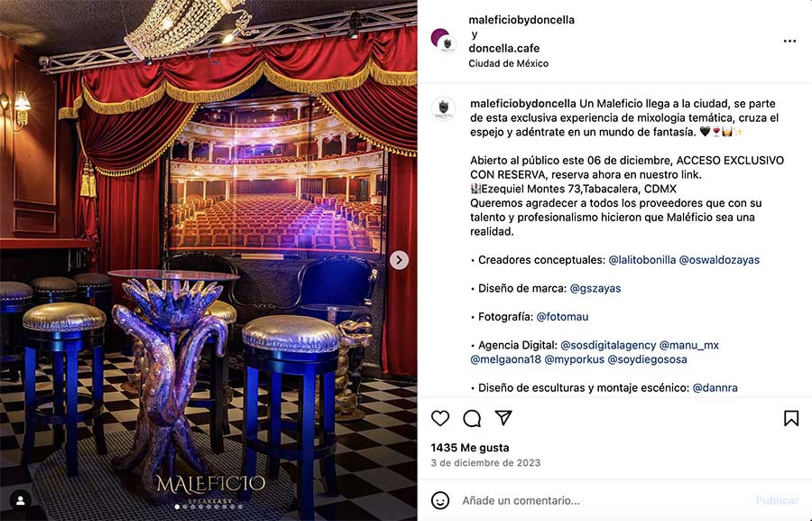Open the @dannra sculpture designer mention
The height and width of the screenshot is (521, 812).
(715, 387)
